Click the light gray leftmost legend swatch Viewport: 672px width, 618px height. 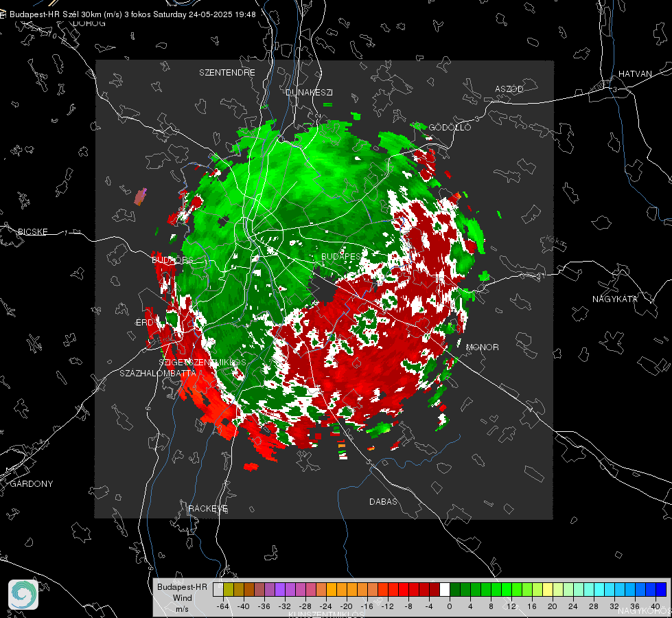(218, 589)
